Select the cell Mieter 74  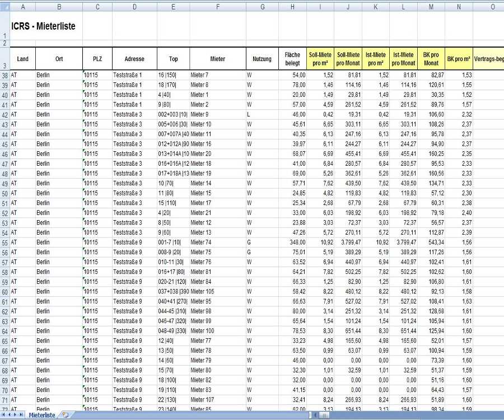(218, 242)
